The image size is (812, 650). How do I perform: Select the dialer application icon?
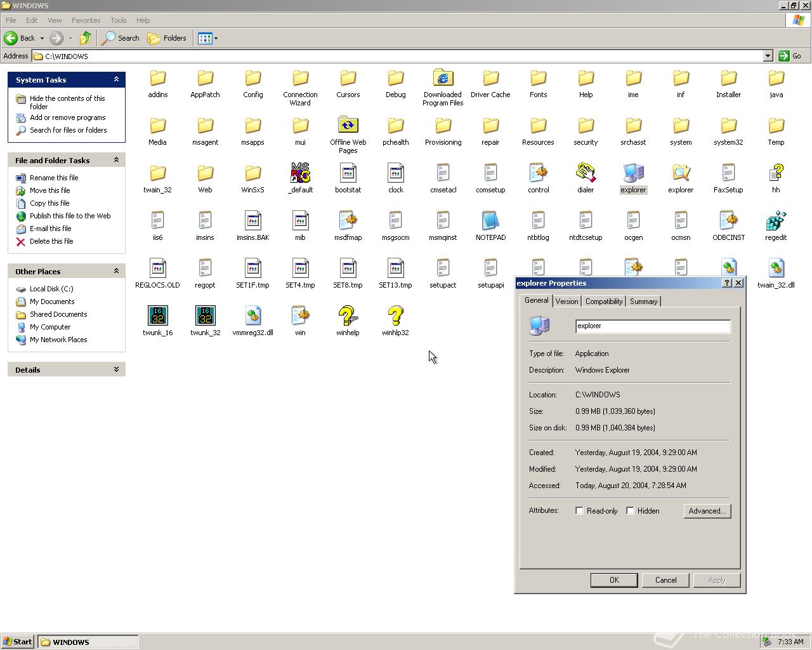click(x=586, y=174)
